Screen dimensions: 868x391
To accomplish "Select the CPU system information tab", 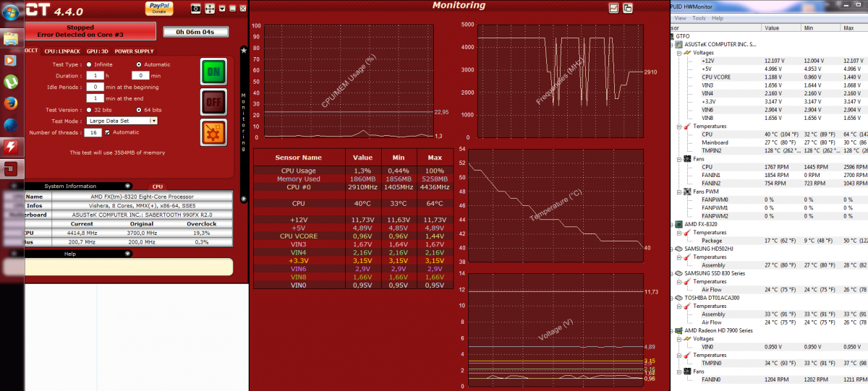I will 158,186.
